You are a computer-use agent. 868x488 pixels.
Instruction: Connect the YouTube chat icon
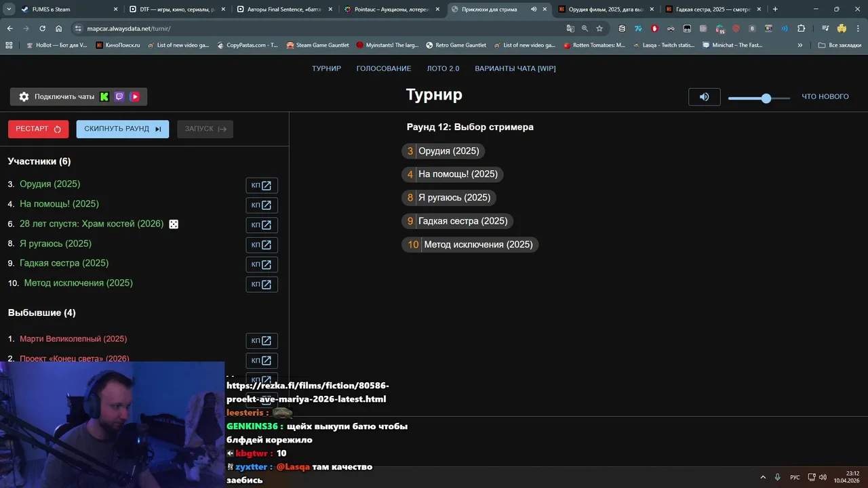[x=135, y=97]
